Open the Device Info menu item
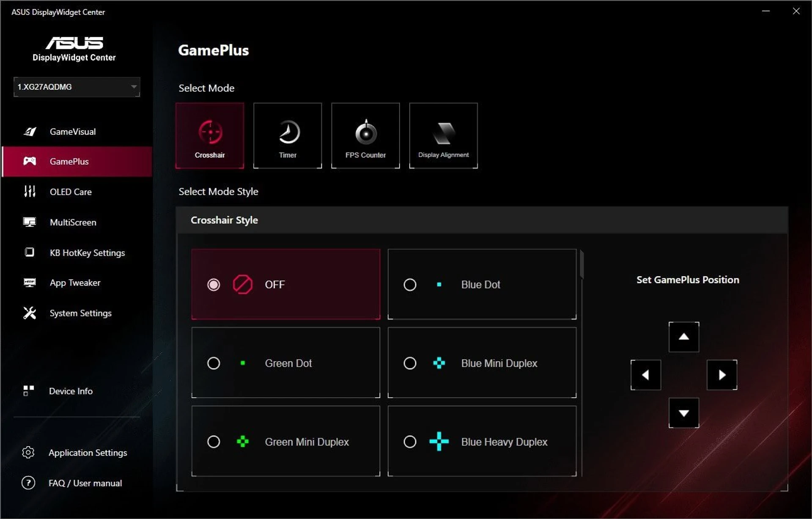This screenshot has width=812, height=519. pyautogui.click(x=77, y=391)
